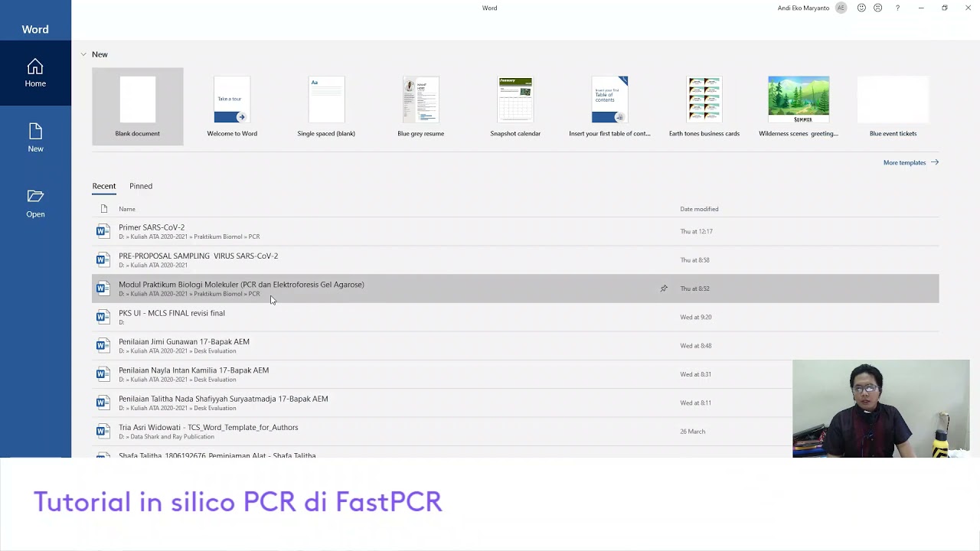Click the file type icon column header
The width and height of the screenshot is (980, 551).
(x=104, y=209)
